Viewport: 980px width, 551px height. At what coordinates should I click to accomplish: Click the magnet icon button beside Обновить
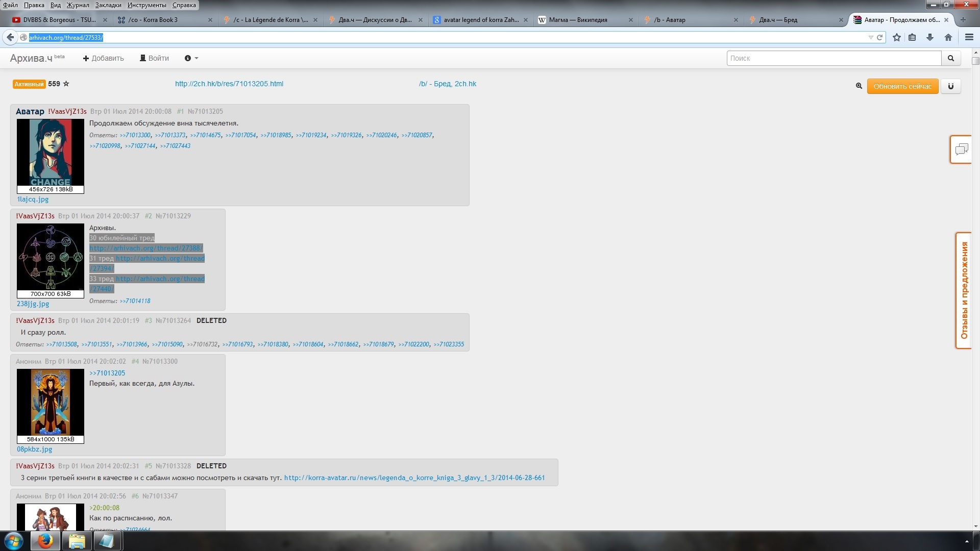[x=950, y=86]
